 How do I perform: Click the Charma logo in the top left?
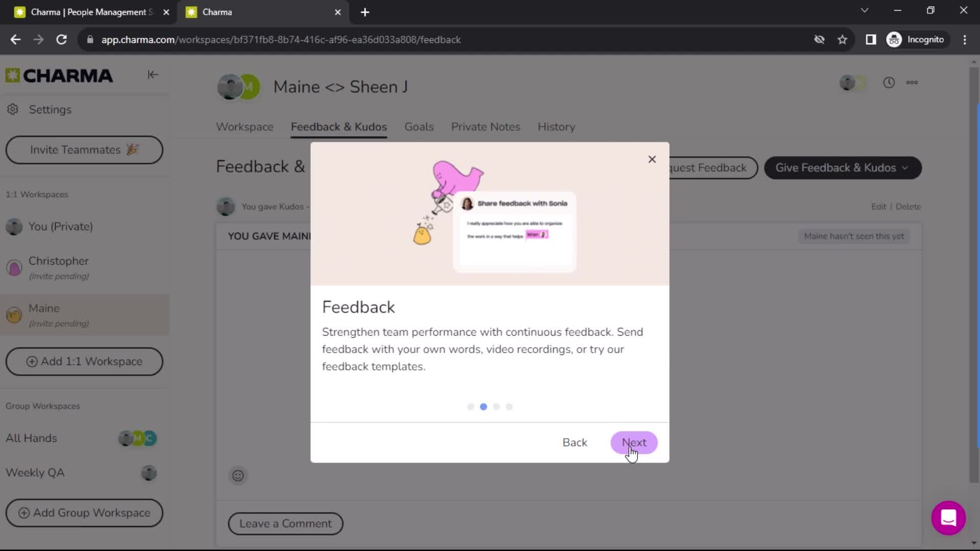[59, 76]
